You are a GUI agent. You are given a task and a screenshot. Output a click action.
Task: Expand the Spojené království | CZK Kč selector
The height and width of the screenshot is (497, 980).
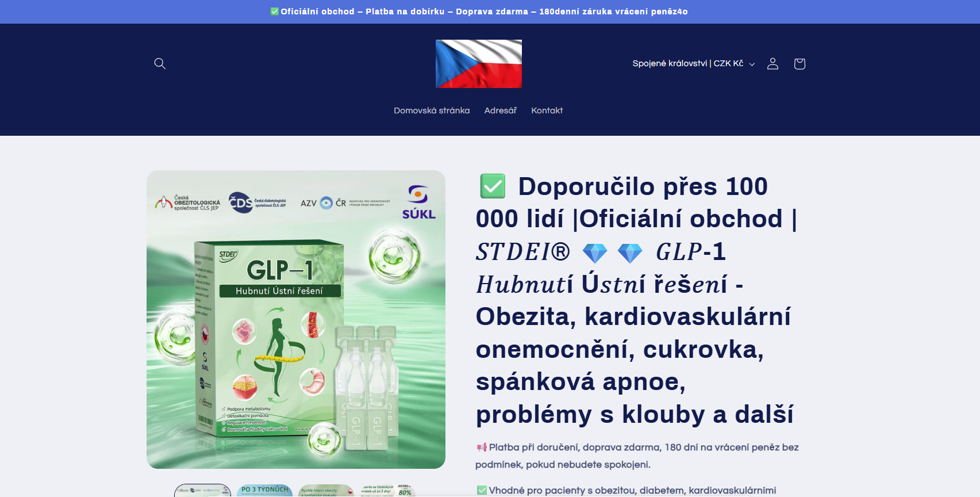tap(693, 63)
